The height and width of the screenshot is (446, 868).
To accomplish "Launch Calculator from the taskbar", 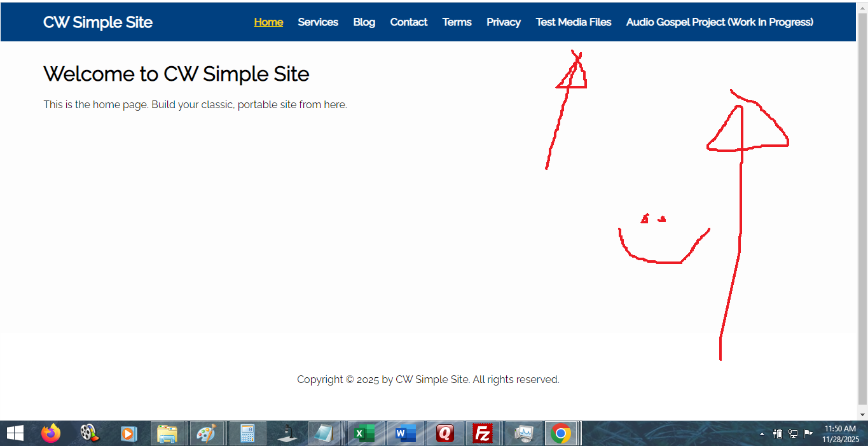I will [247, 433].
